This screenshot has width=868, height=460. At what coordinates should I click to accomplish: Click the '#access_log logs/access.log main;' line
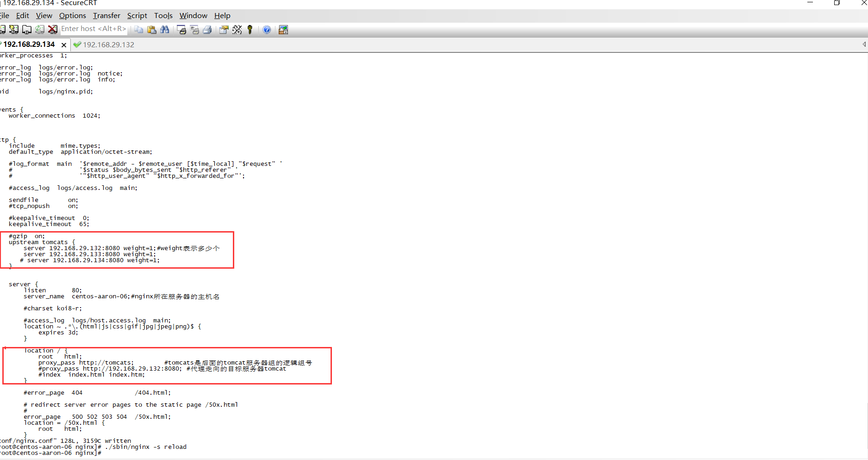tap(73, 188)
